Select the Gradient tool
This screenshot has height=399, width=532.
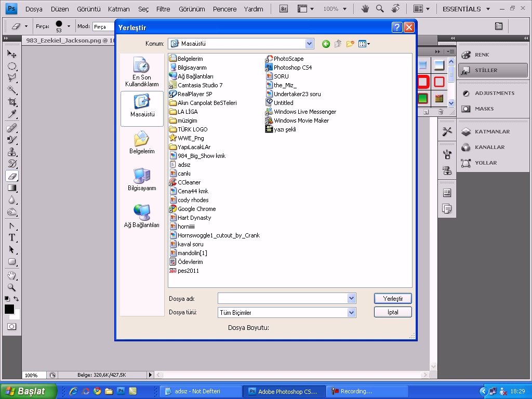click(x=11, y=188)
